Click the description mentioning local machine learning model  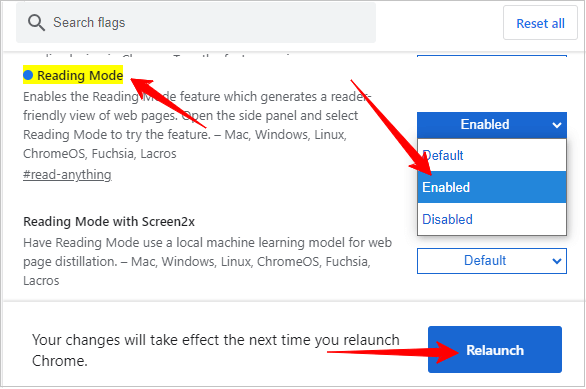(x=207, y=262)
